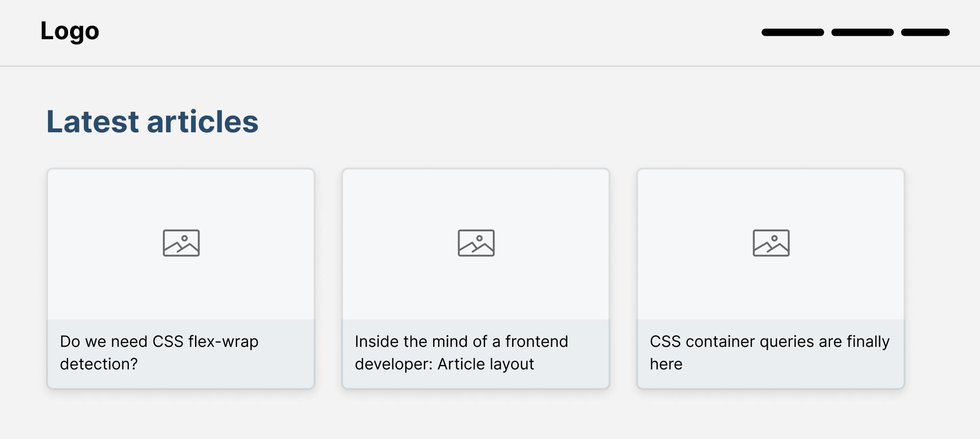Click the mountain graphic inside the middle card thumbnail
This screenshot has width=980, height=439.
[x=476, y=248]
